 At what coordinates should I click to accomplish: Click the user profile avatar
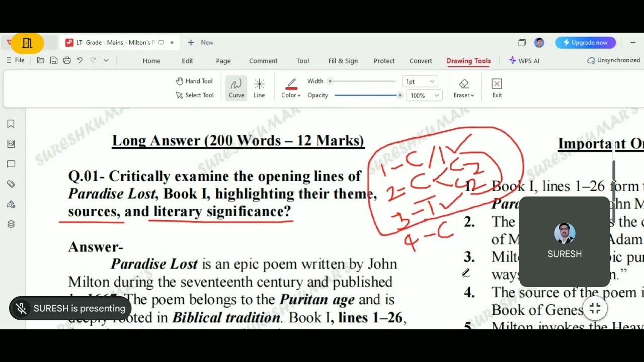pyautogui.click(x=539, y=43)
